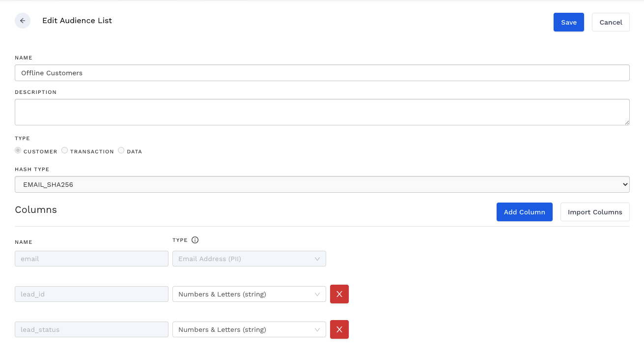Select the Customer type radio button
644x354 pixels.
[x=18, y=150]
